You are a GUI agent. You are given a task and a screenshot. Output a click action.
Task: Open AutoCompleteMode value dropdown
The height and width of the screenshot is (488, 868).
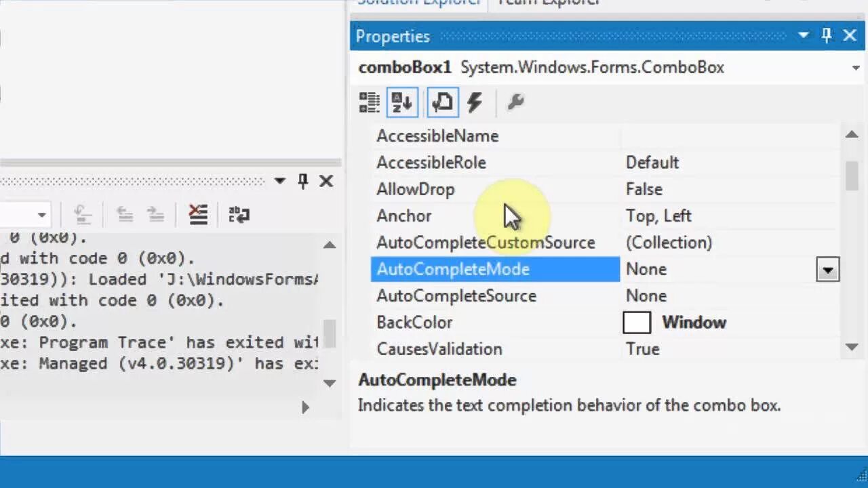point(827,270)
